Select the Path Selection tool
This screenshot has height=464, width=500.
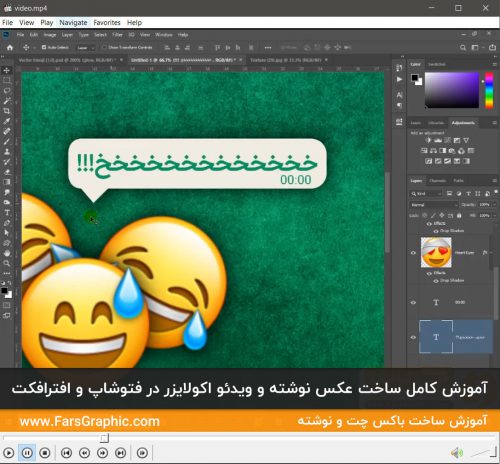click(6, 233)
